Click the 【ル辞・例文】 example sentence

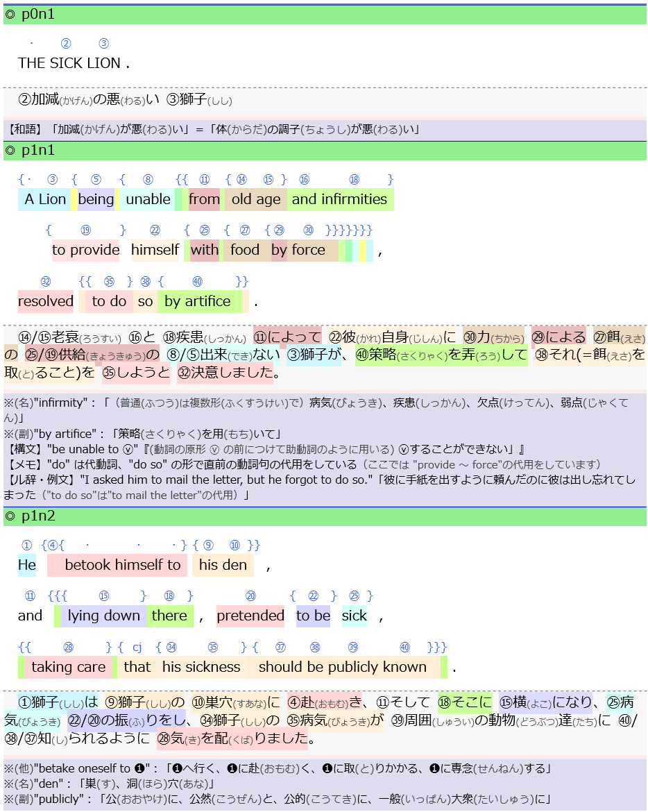coord(319,487)
